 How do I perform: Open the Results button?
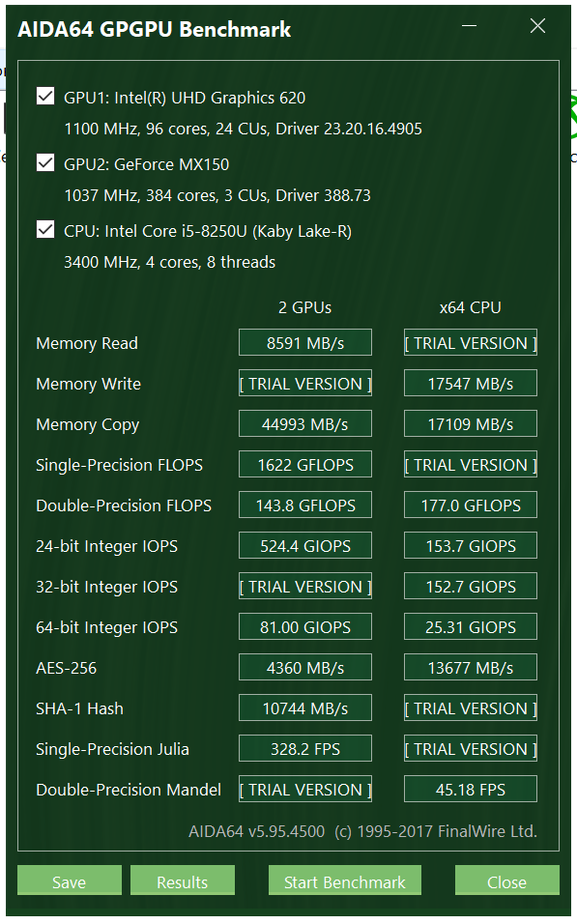pyautogui.click(x=183, y=881)
